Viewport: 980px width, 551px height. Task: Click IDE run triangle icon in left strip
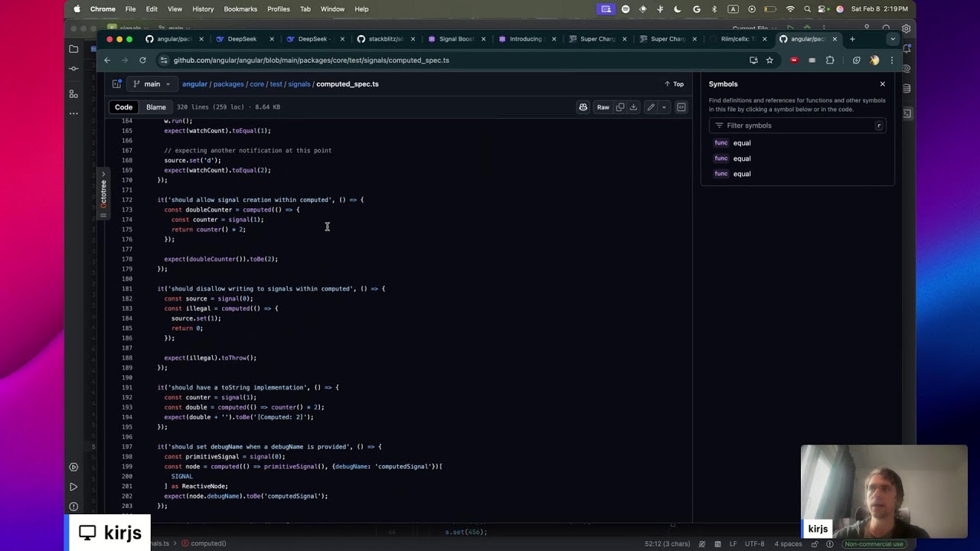[x=73, y=487]
